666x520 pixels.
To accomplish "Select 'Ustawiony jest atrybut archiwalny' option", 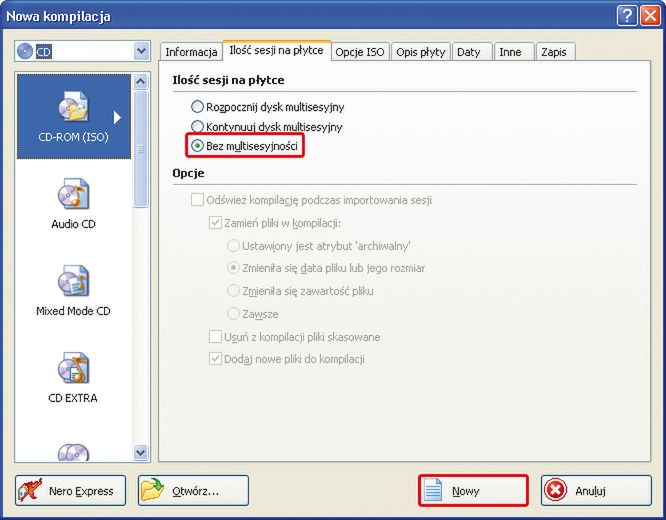I will [233, 246].
